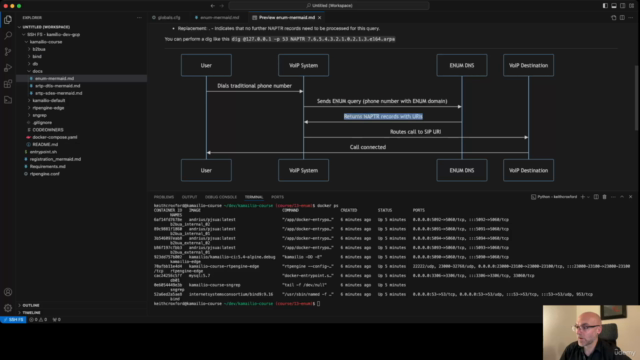Screen dimensions: 640x360
Task: Open the Extensions view
Action: click(x=8, y=84)
